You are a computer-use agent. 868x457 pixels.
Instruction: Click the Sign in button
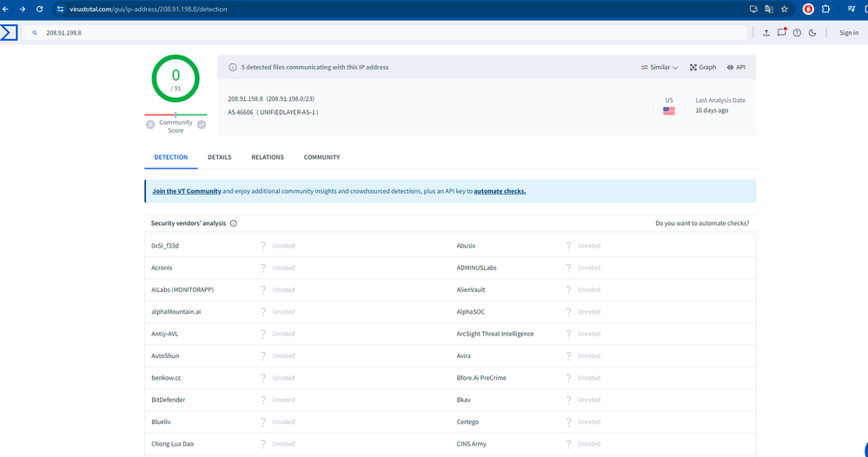pos(848,33)
